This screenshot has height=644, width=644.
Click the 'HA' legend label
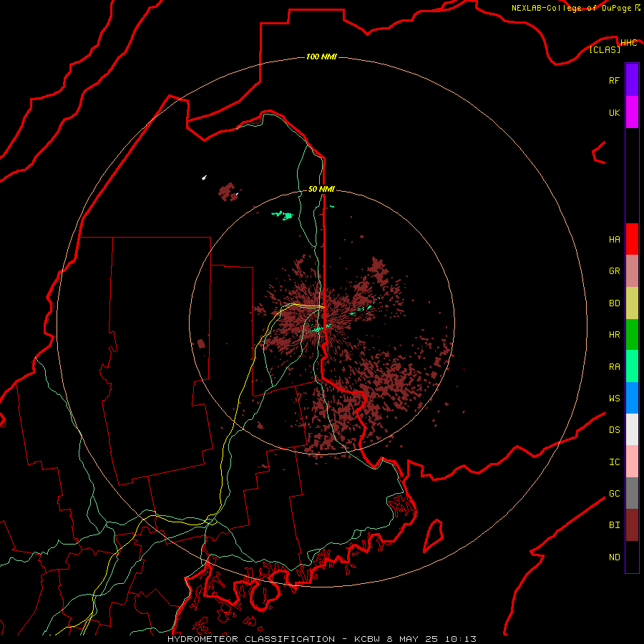pos(614,239)
